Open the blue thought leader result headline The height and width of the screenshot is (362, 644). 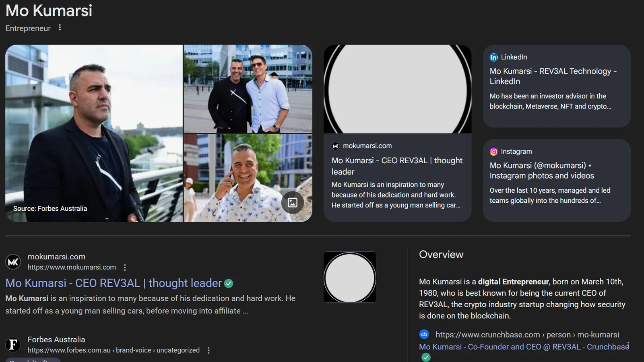114,283
